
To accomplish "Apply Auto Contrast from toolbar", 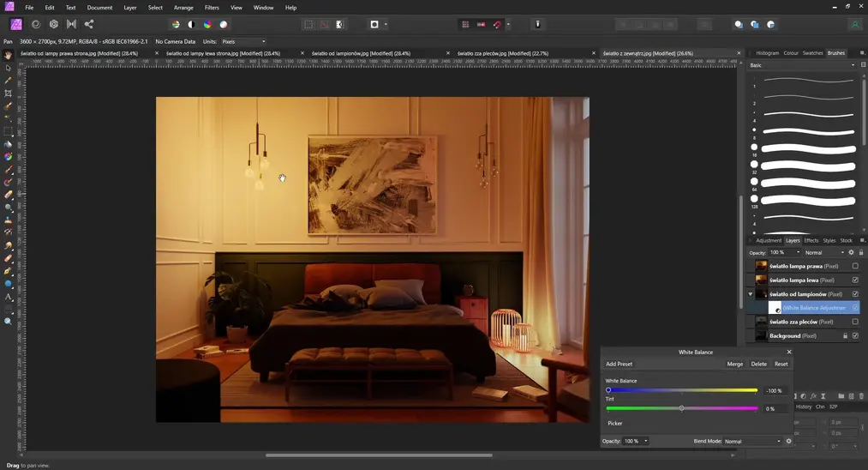I will coord(191,24).
